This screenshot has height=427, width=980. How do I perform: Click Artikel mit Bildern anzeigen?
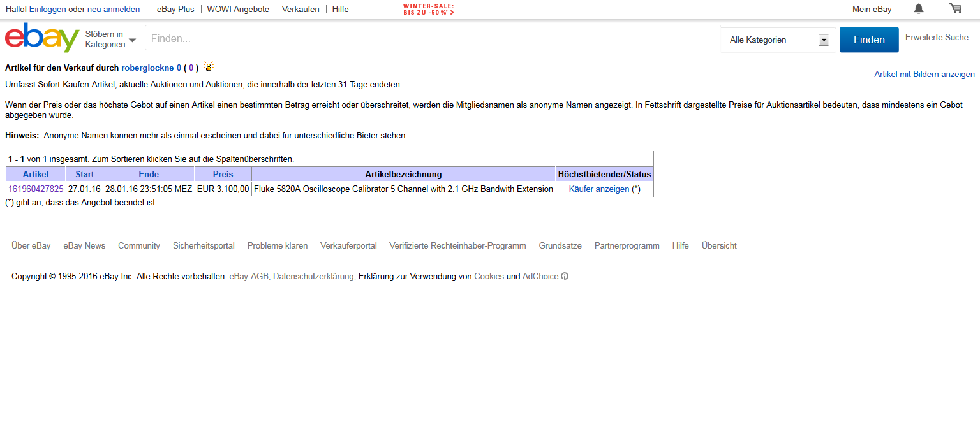coord(924,75)
